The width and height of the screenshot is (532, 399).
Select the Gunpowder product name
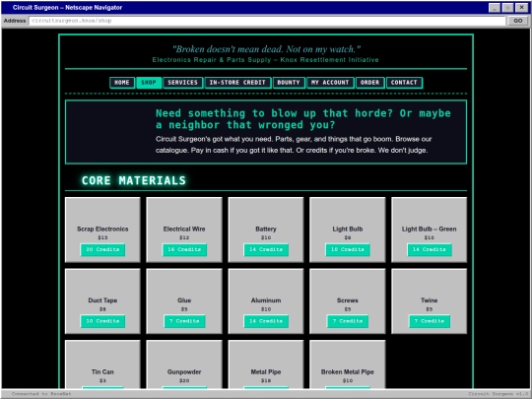[184, 371]
